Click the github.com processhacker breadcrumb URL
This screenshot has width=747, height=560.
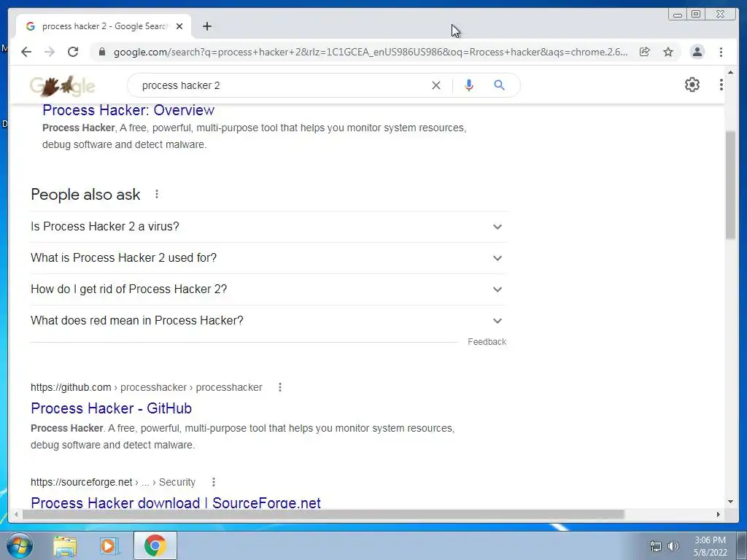(x=146, y=387)
